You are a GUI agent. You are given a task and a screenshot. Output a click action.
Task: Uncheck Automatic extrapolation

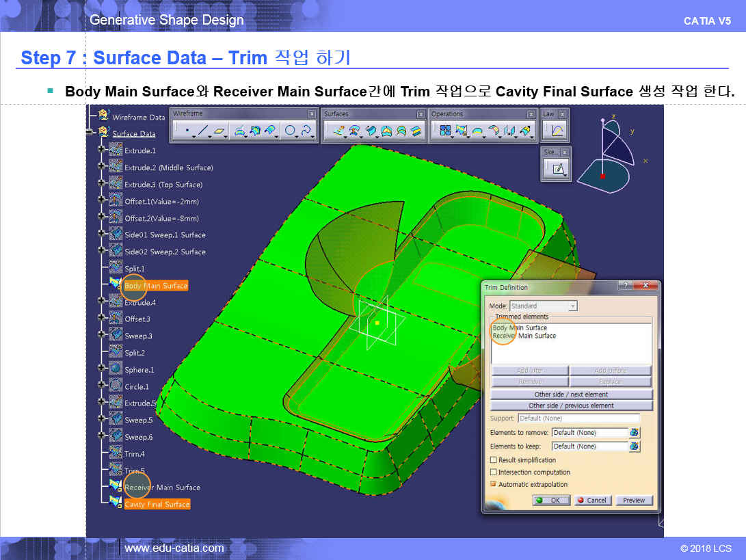(494, 484)
